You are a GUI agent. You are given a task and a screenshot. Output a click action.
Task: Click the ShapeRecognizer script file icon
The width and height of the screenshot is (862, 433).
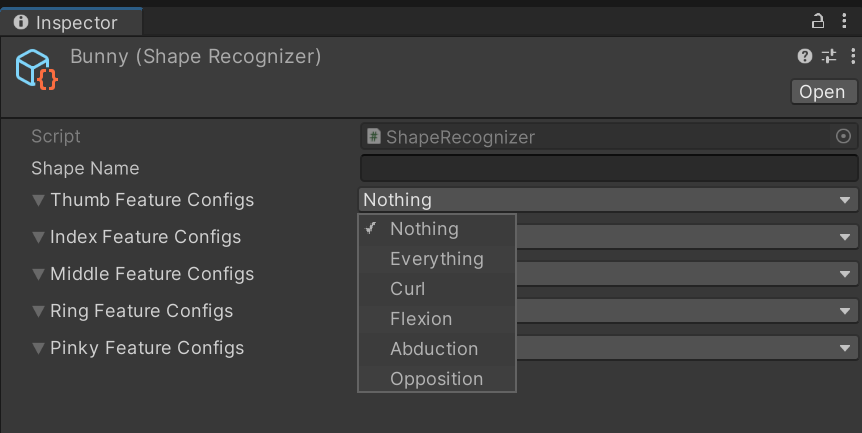coord(374,136)
